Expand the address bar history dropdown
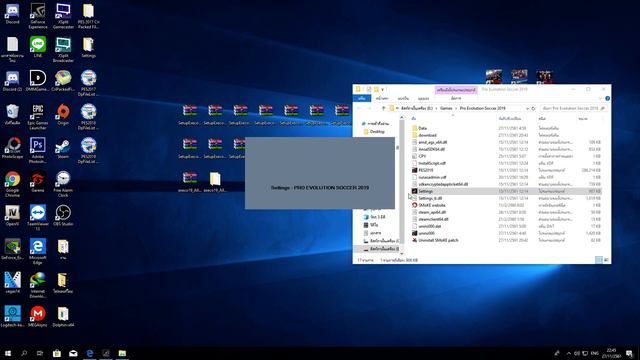The width and height of the screenshot is (640, 360). point(527,109)
